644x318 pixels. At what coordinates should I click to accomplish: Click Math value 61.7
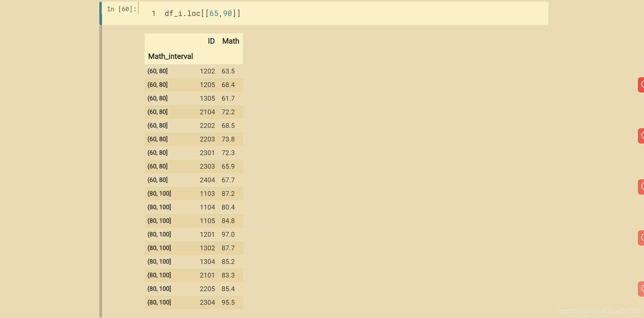tap(228, 98)
